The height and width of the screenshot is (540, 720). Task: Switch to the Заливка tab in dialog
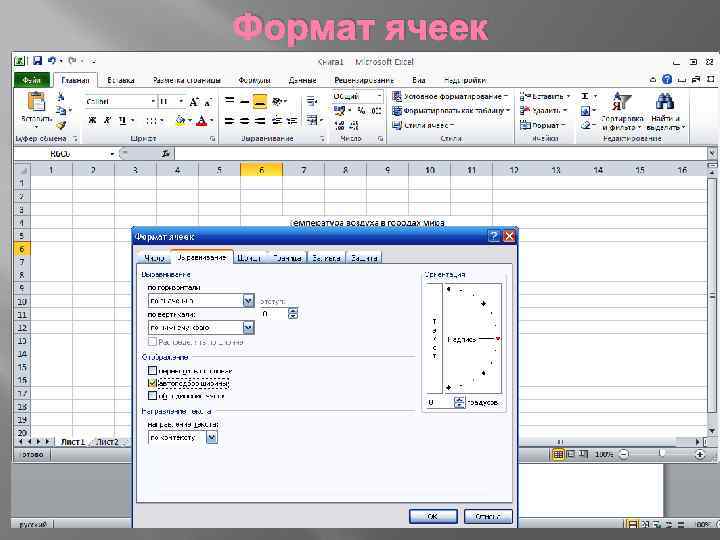tap(326, 258)
